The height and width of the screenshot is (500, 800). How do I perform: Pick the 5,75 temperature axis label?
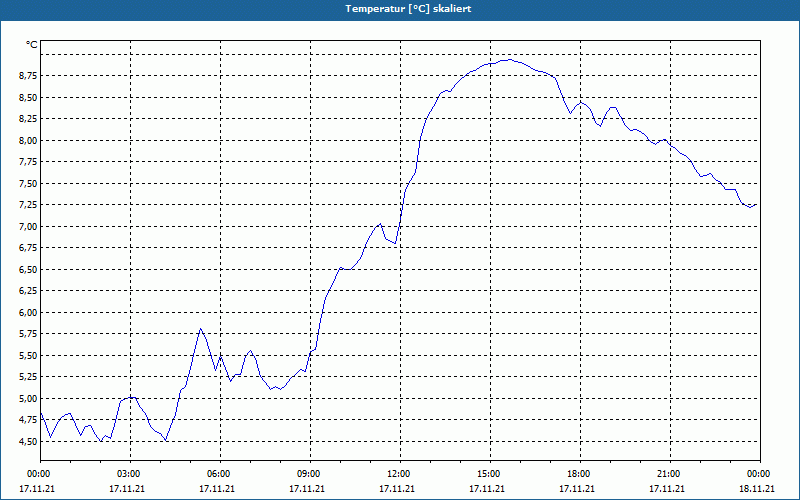[x=29, y=334]
